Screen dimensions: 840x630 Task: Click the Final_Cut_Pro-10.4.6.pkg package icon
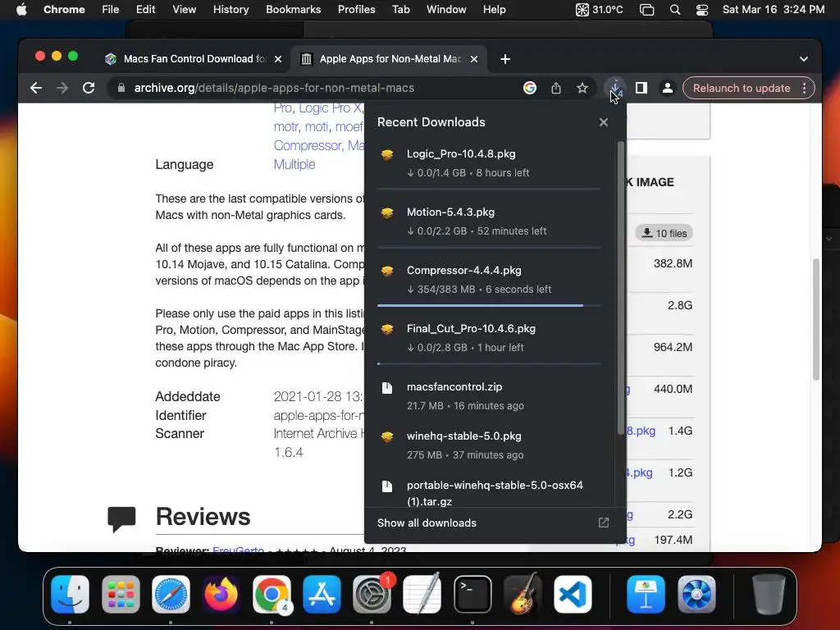tap(387, 330)
